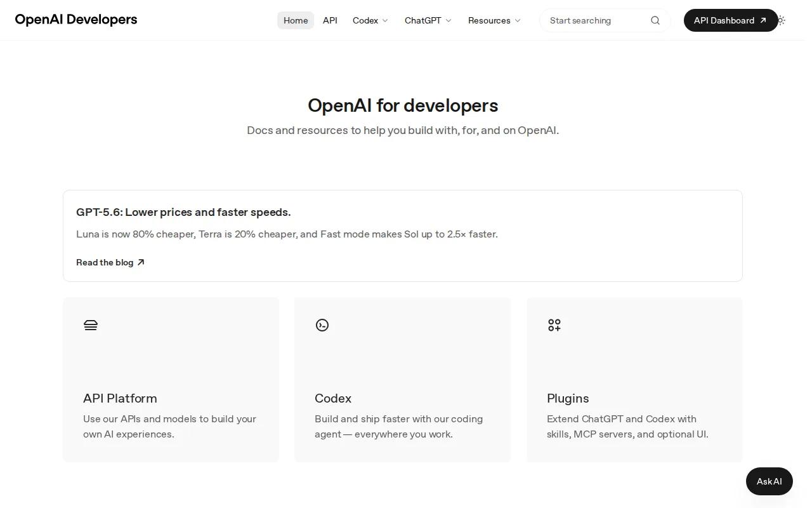
Task: Click the 'Luna is now 80% cheaper' text
Action: click(287, 234)
